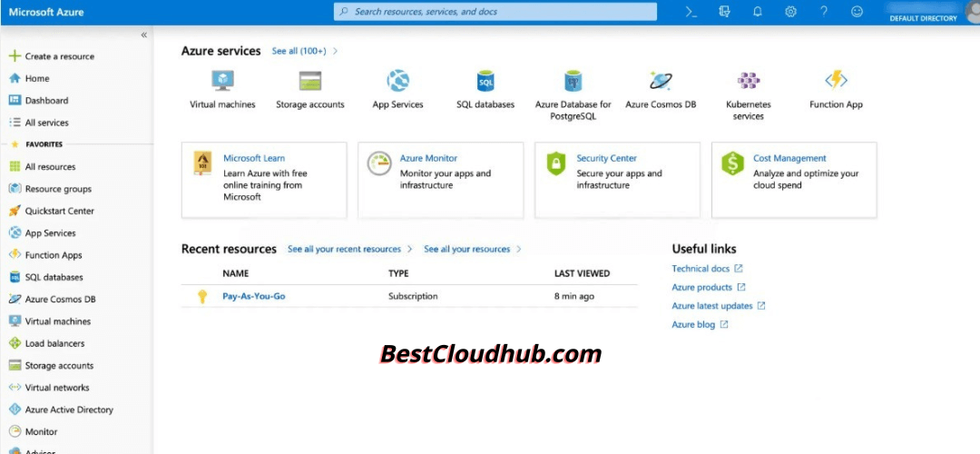
Task: Open See all your recent resources link
Action: pos(344,249)
